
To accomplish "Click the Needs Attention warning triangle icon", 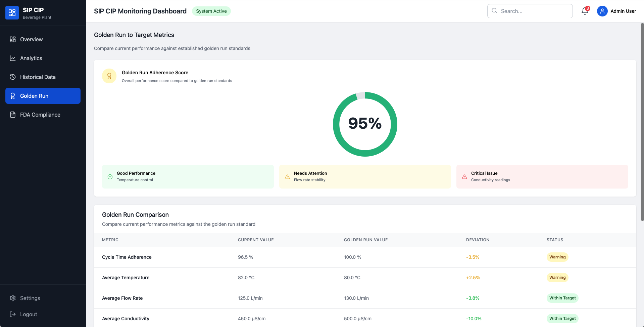I will point(287,177).
